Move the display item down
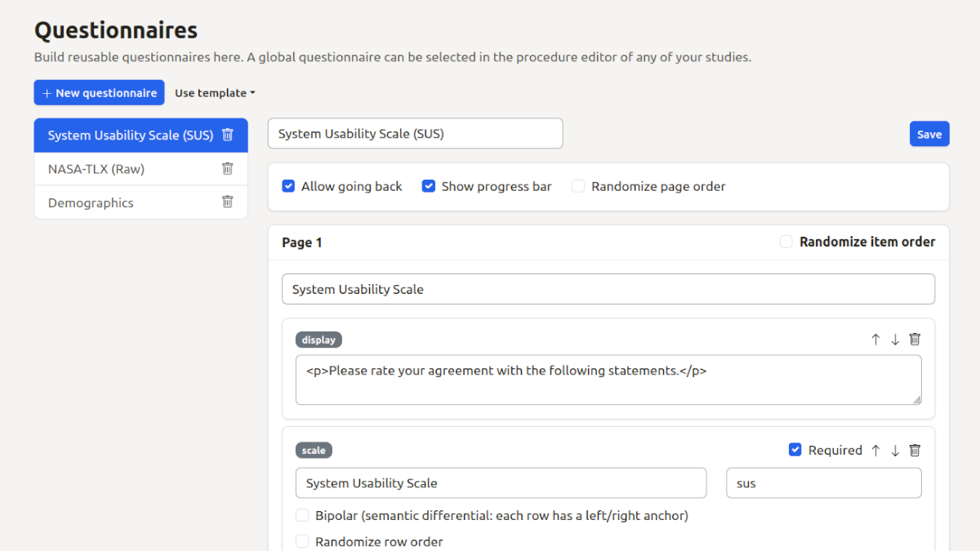 coord(895,340)
